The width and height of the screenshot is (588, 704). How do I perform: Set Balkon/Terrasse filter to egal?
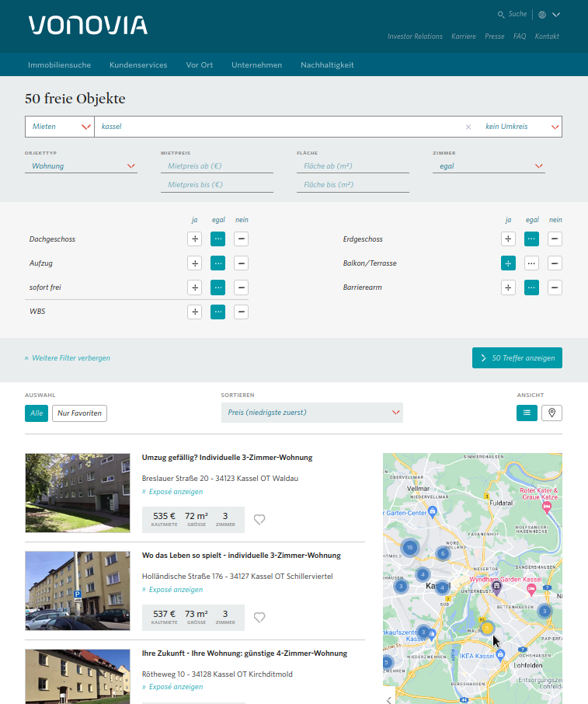tap(531, 263)
